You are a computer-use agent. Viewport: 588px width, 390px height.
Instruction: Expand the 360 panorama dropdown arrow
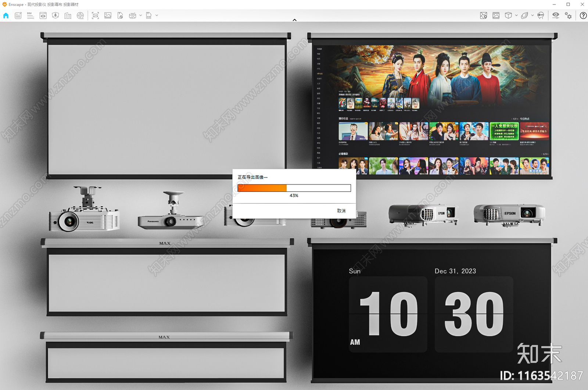point(140,15)
